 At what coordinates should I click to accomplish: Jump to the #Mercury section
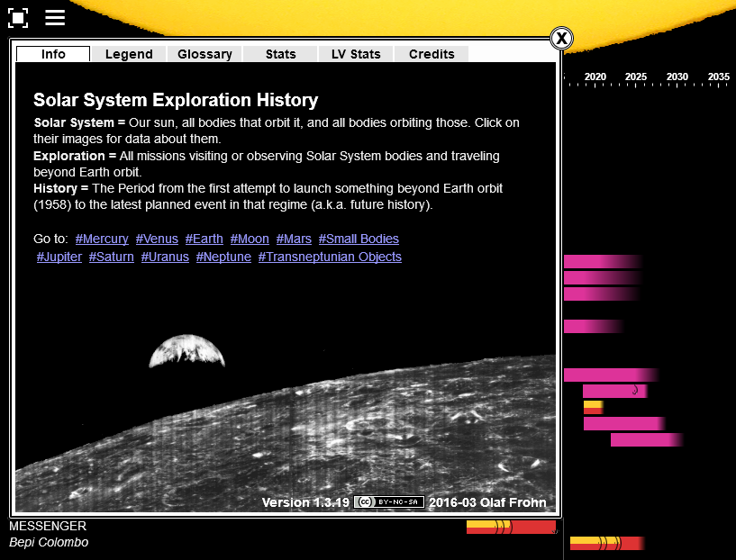coord(102,239)
